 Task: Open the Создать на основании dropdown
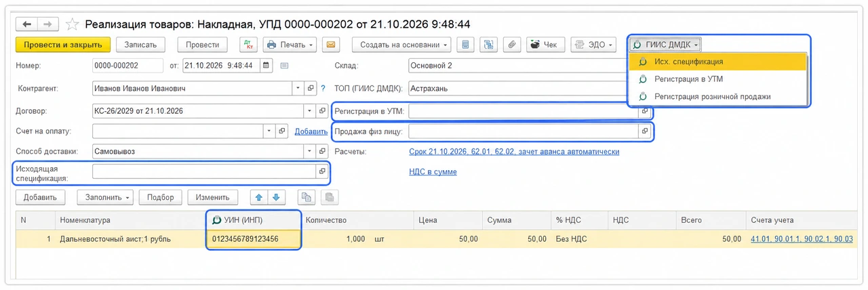(x=401, y=45)
